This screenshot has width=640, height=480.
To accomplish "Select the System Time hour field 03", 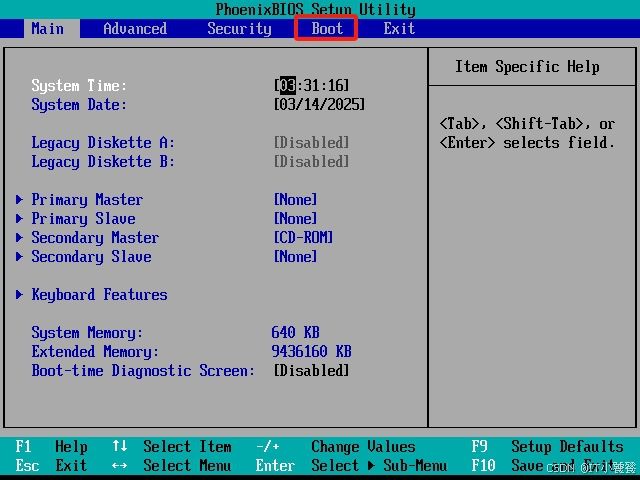I will click(x=287, y=85).
